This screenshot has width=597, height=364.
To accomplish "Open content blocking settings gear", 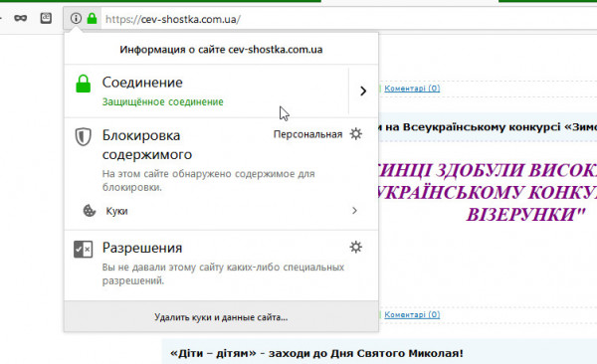I will point(355,134).
